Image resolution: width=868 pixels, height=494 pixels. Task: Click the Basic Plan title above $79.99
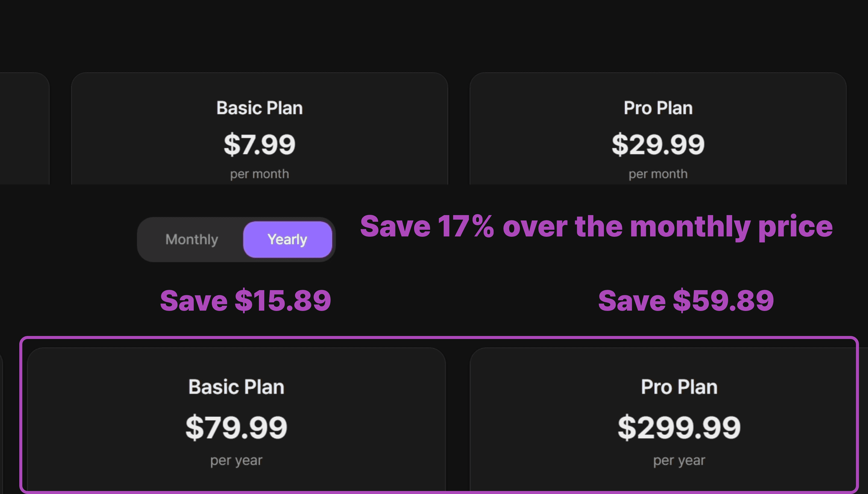pos(236,387)
